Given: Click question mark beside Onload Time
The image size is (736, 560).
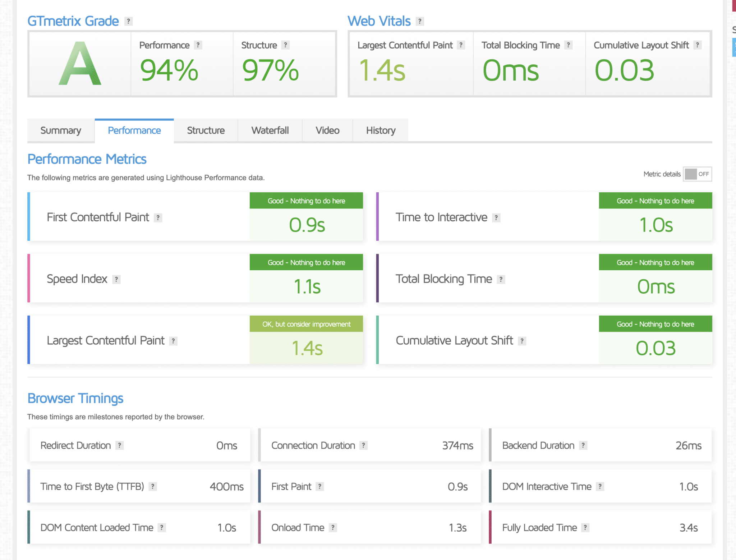Looking at the screenshot, I should 333,527.
